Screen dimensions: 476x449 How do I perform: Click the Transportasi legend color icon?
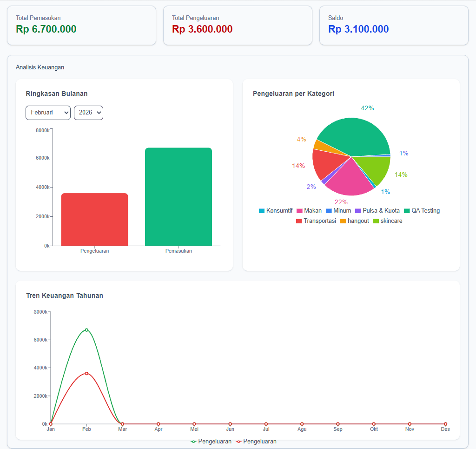[299, 221]
